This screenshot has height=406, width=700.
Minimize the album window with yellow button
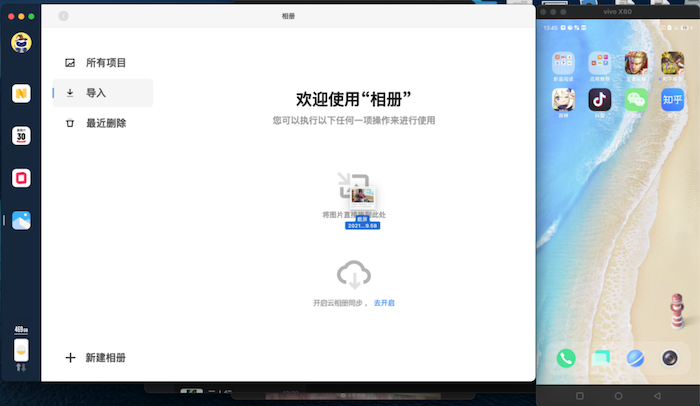21,17
